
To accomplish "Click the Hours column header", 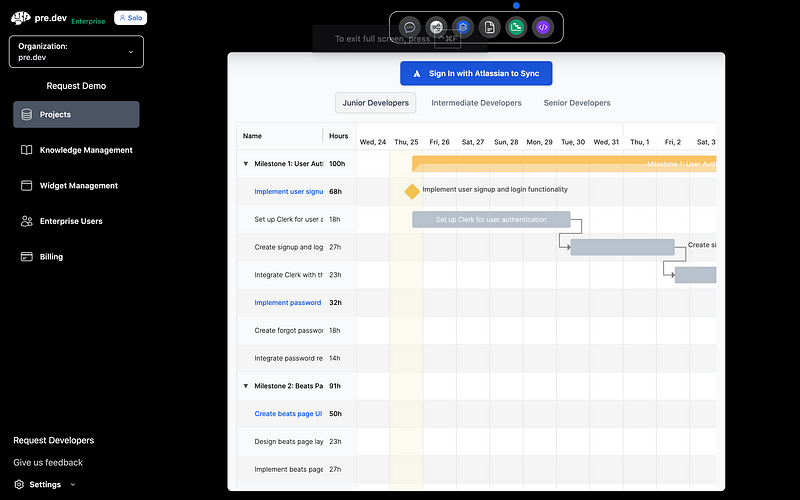I will 338,136.
